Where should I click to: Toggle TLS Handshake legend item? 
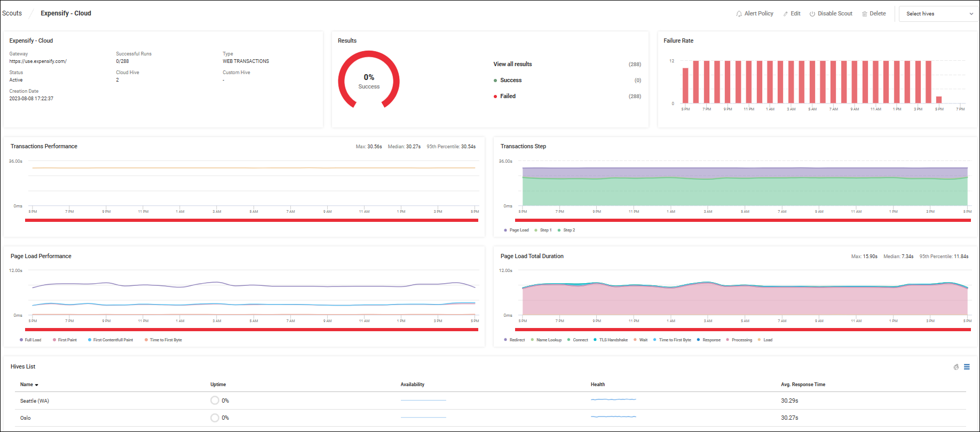pos(611,340)
